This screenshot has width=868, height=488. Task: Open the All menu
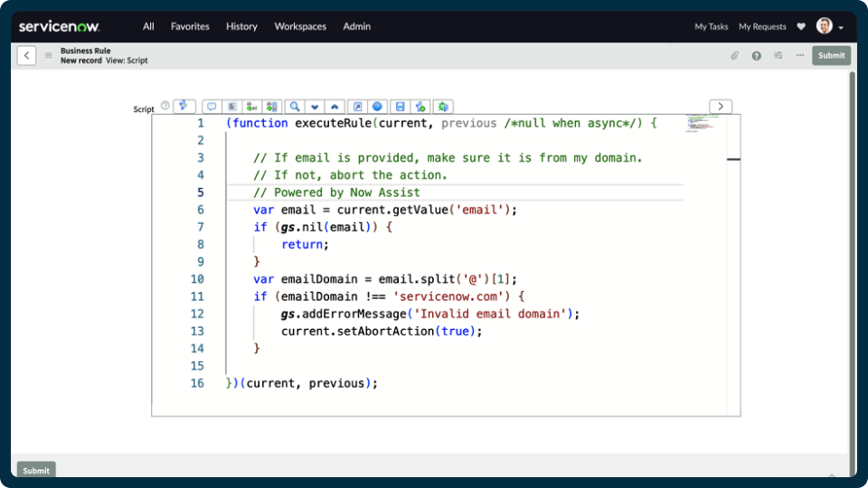[148, 26]
